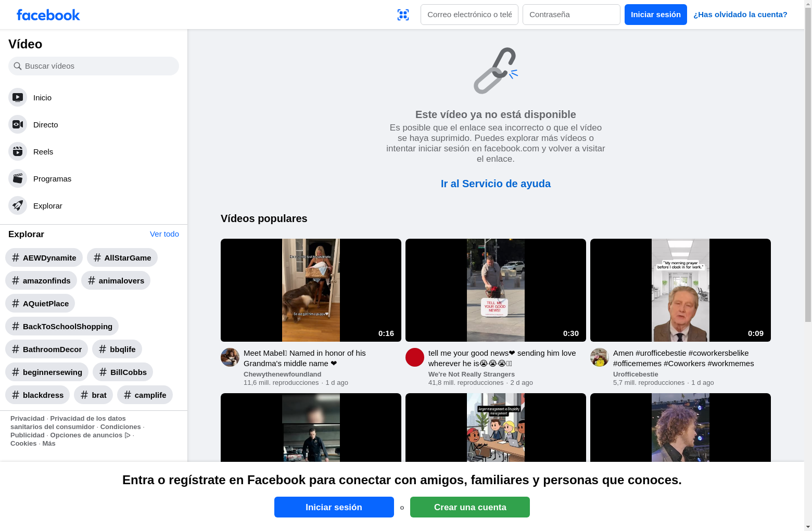Image resolution: width=812 pixels, height=531 pixels.
Task: Open the AEWDynamite hashtag chip
Action: [x=44, y=257]
